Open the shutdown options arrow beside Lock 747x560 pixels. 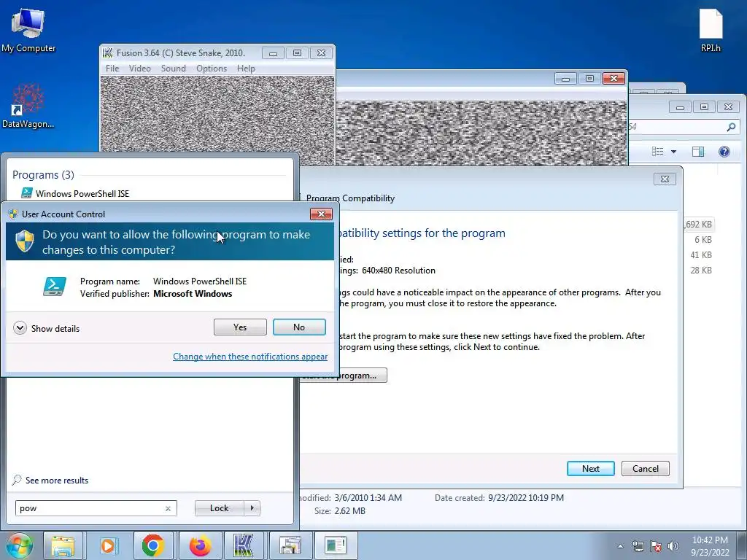coord(252,508)
